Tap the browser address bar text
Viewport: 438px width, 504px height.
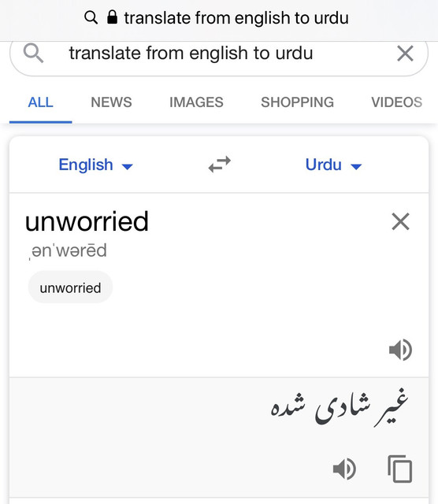point(236,17)
